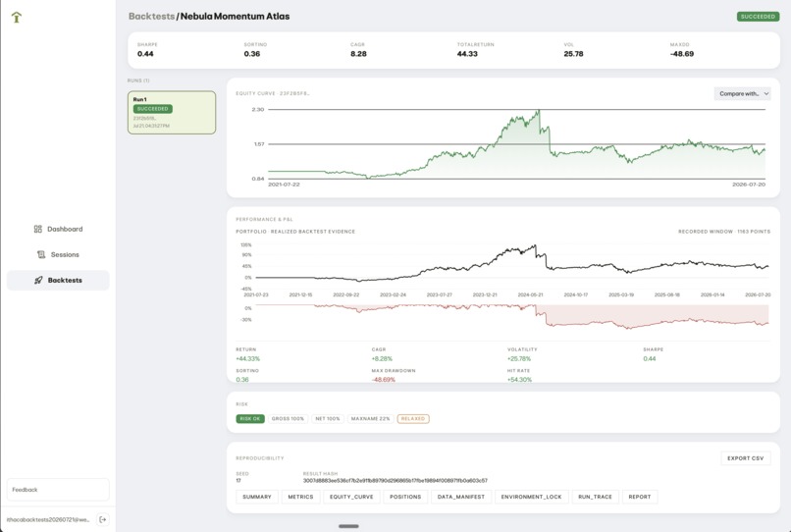Click the +54.30% hit rate figure

(519, 380)
